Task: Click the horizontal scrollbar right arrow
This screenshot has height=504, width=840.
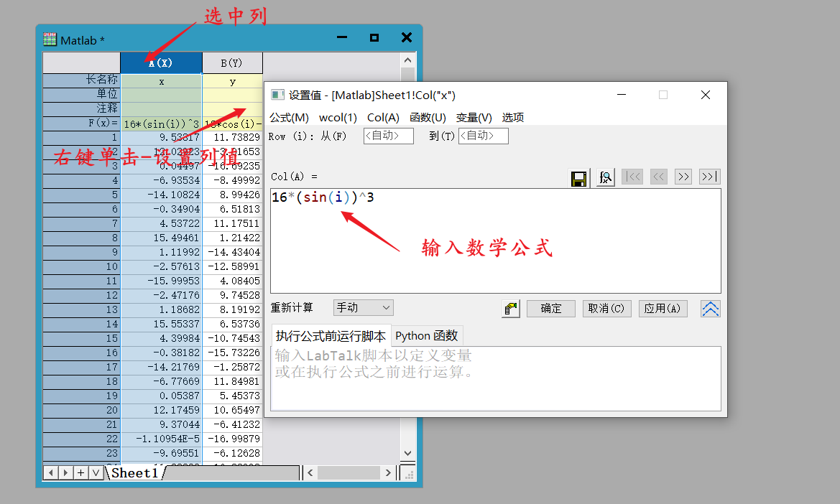Action: point(388,473)
